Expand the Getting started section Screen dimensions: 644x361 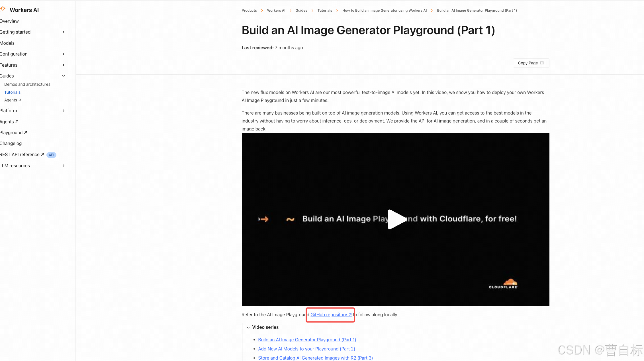(63, 32)
